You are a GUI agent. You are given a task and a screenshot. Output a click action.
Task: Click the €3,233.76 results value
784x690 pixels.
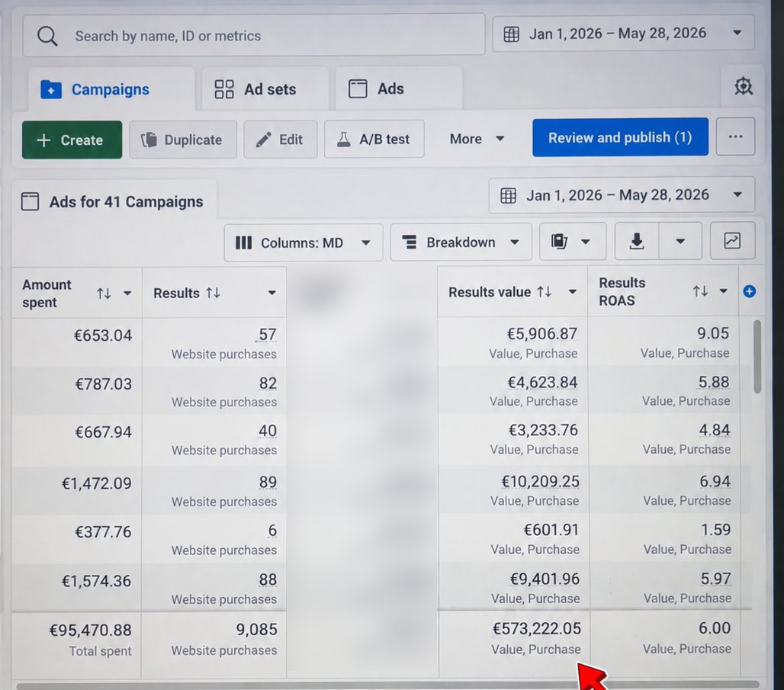544,430
